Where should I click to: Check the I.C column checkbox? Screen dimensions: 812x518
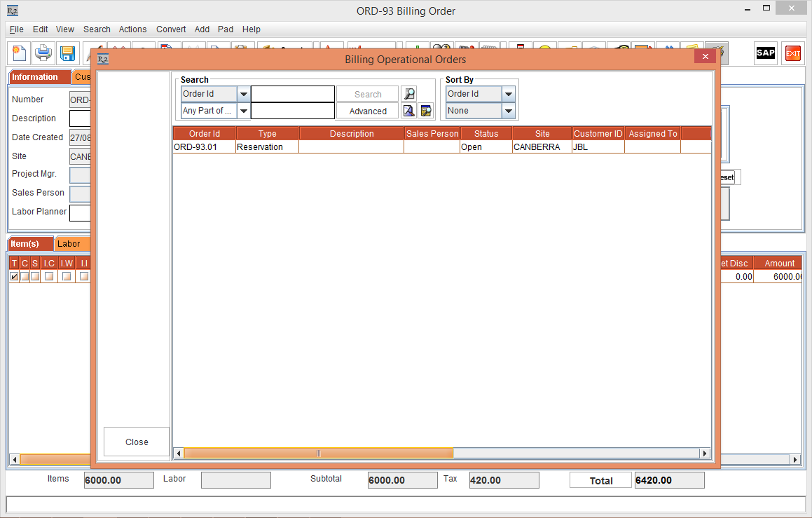click(49, 276)
